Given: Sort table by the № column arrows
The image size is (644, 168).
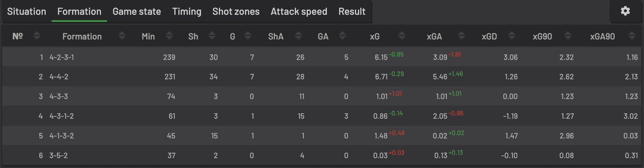Looking at the screenshot, I should coord(37,36).
